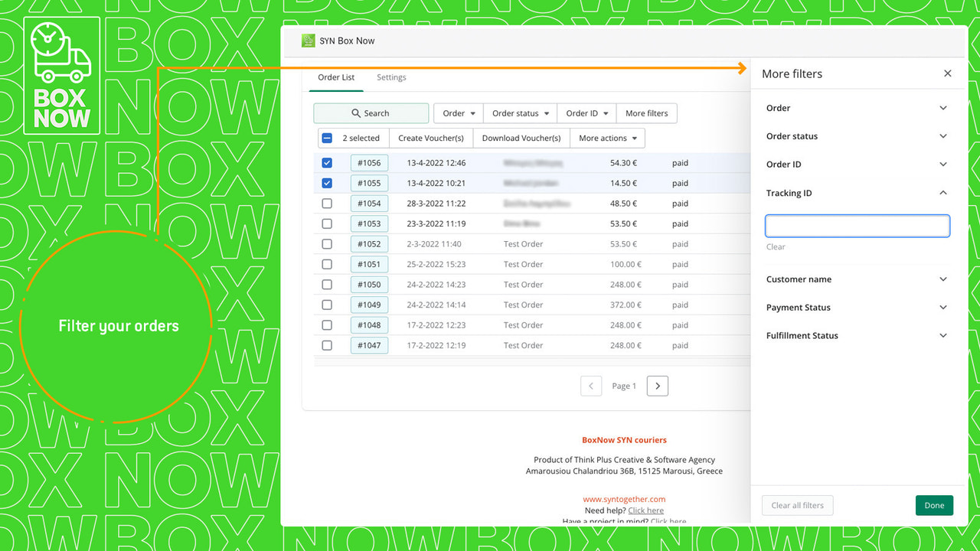The width and height of the screenshot is (980, 551).
Task: Open the www.syntogether.com link
Action: [624, 499]
